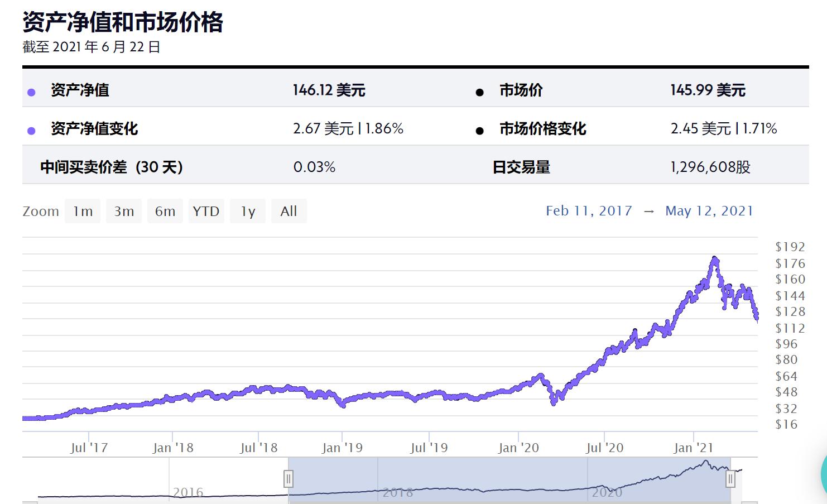
Task: Click the 日交易量 row value 1,296,608股
Action: [x=710, y=166]
